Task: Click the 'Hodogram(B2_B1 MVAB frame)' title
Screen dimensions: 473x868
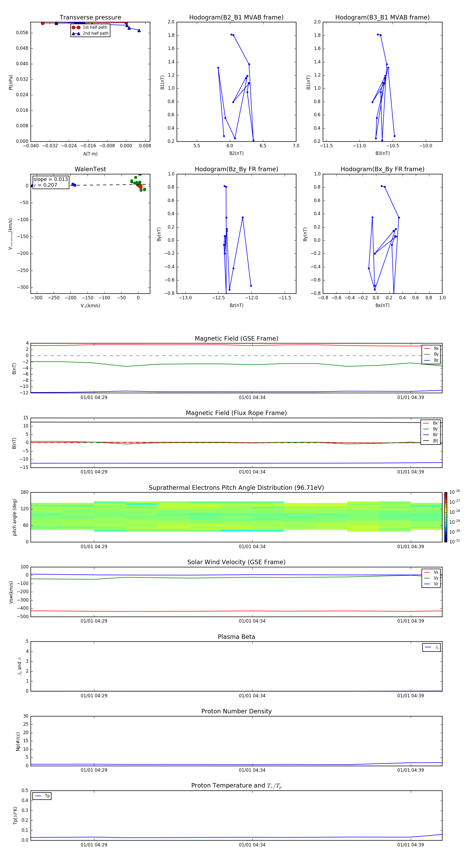Action: (x=236, y=18)
